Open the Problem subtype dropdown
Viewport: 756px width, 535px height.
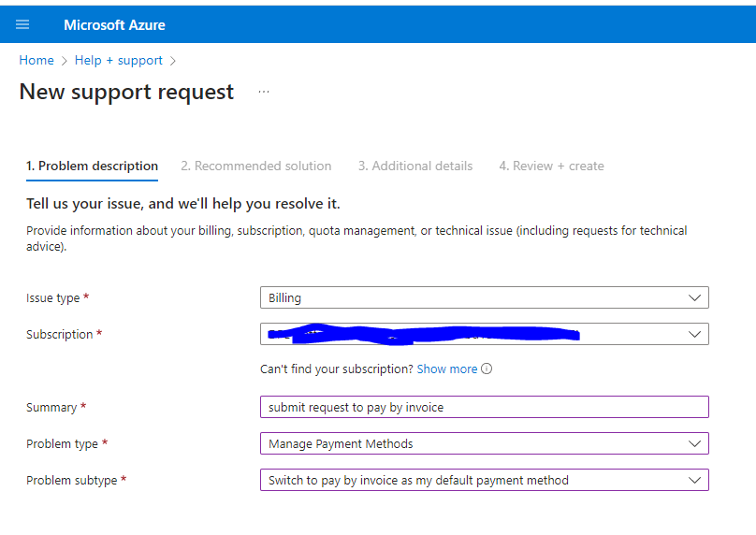tap(484, 480)
